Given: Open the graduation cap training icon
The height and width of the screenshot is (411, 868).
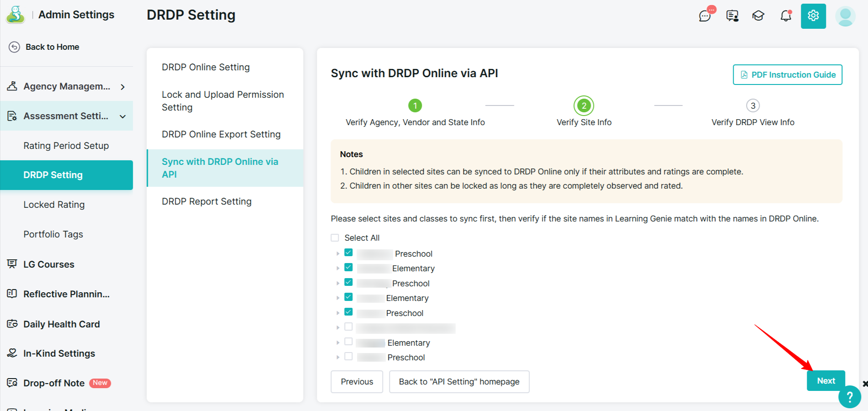Looking at the screenshot, I should tap(758, 16).
